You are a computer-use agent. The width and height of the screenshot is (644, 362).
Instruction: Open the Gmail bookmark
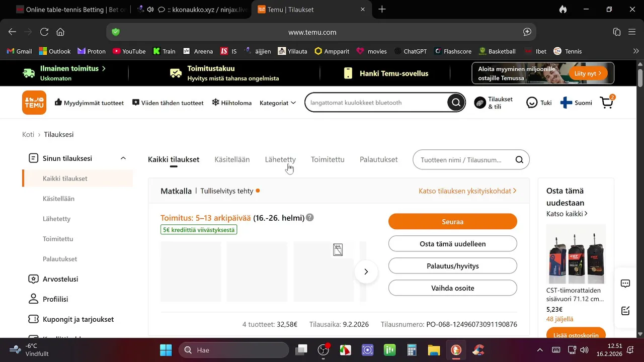[19, 51]
